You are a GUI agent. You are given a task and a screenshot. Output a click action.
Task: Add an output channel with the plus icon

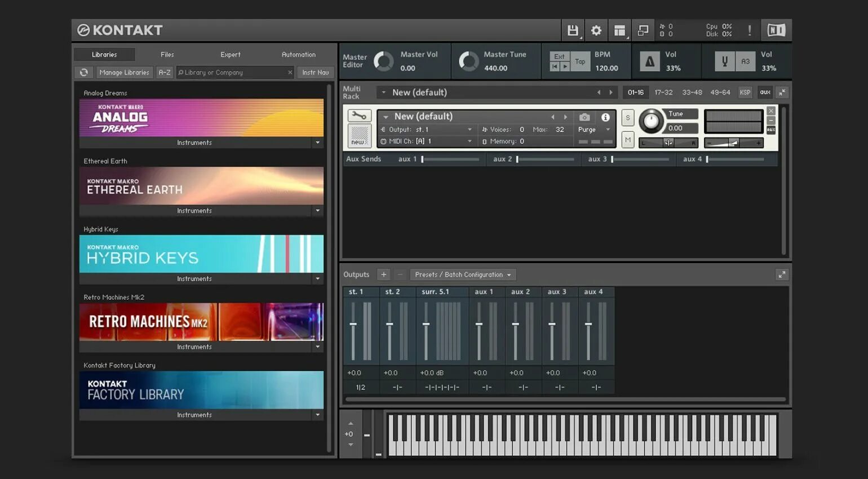click(x=384, y=274)
